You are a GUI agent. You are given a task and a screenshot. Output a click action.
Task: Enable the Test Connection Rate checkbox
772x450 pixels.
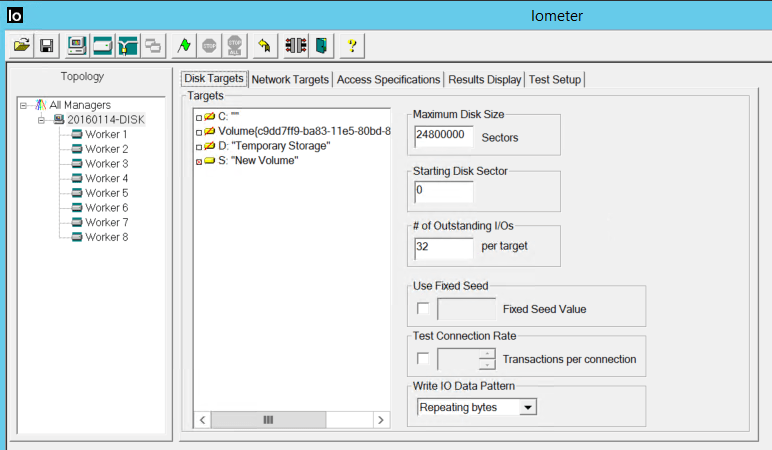(x=423, y=358)
